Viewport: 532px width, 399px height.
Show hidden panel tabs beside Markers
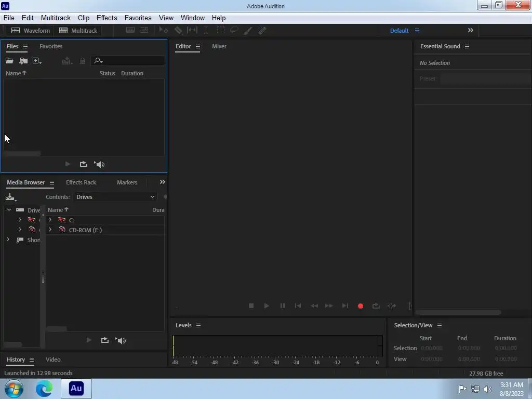pos(163,182)
